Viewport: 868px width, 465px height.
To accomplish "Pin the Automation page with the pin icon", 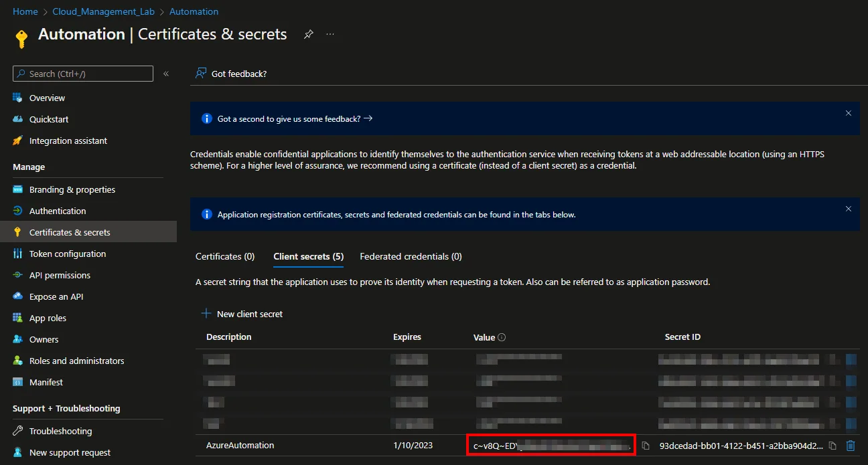I will click(x=308, y=34).
